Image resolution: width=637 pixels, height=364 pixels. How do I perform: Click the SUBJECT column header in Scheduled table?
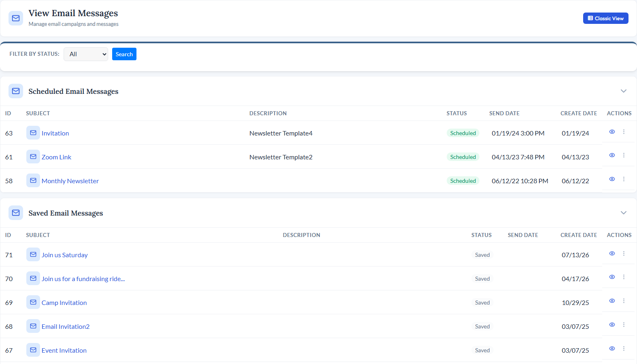38,113
